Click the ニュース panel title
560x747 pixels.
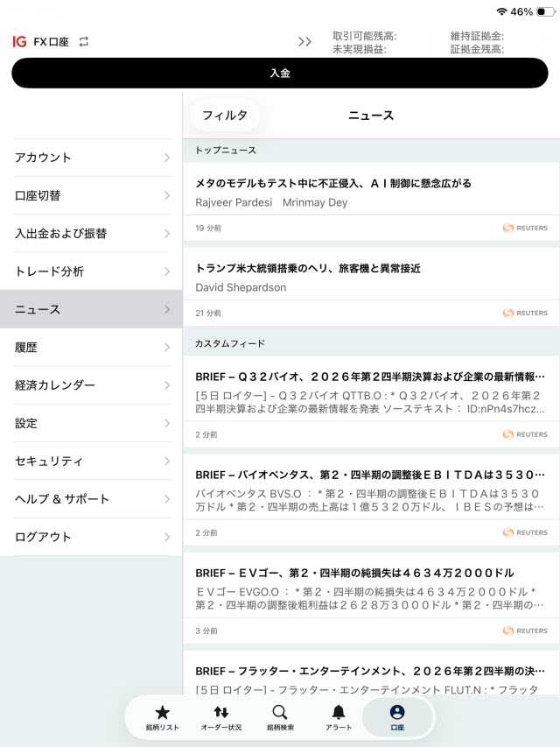pyautogui.click(x=371, y=116)
